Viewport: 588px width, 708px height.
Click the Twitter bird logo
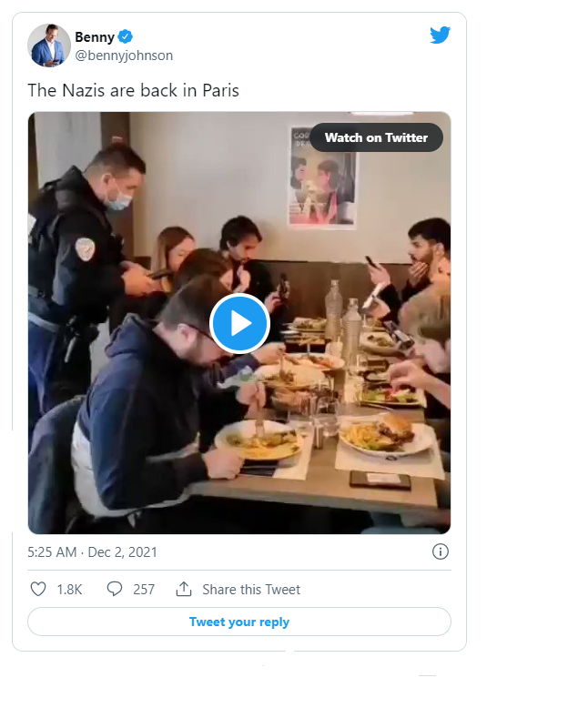pos(440,35)
